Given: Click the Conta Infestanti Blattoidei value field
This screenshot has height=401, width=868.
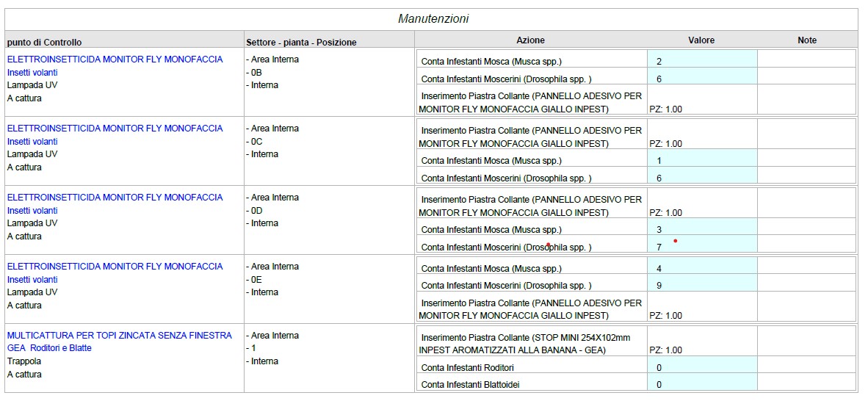Looking at the screenshot, I should pyautogui.click(x=701, y=384).
